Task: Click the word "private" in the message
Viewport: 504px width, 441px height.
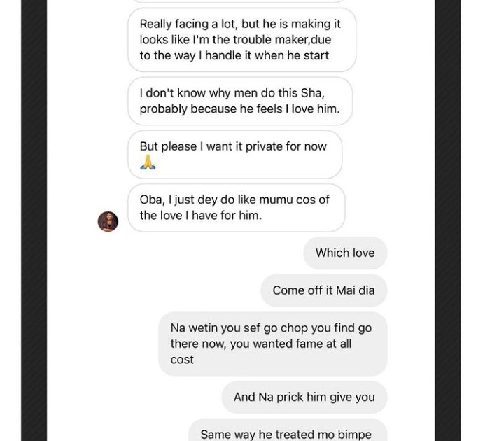Action: tap(257, 146)
